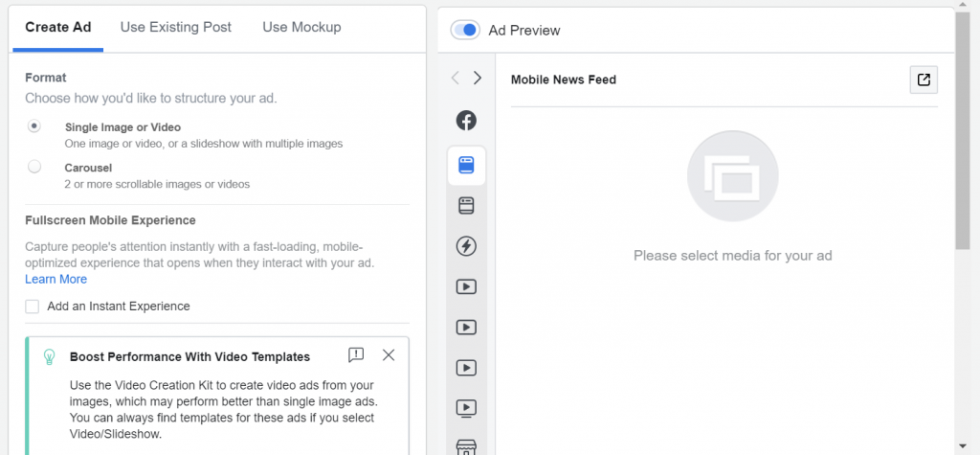Image resolution: width=980 pixels, height=455 pixels.
Task: Open the Create Ad tab
Action: (58, 28)
